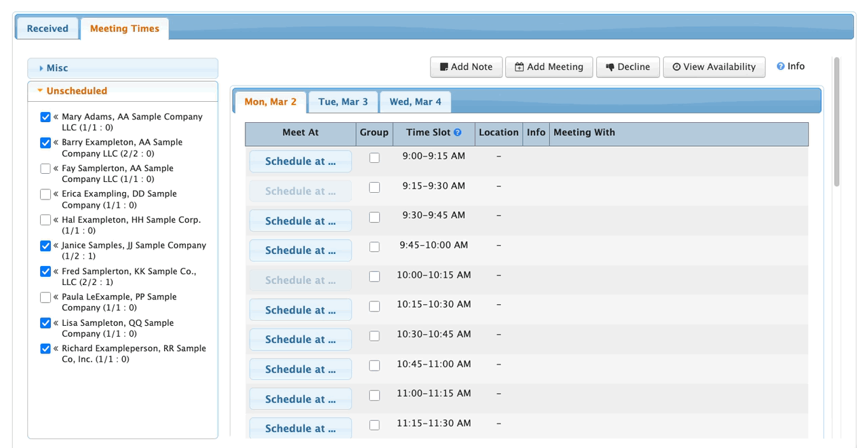Click the Info column header
868x448 pixels.
[x=536, y=134]
